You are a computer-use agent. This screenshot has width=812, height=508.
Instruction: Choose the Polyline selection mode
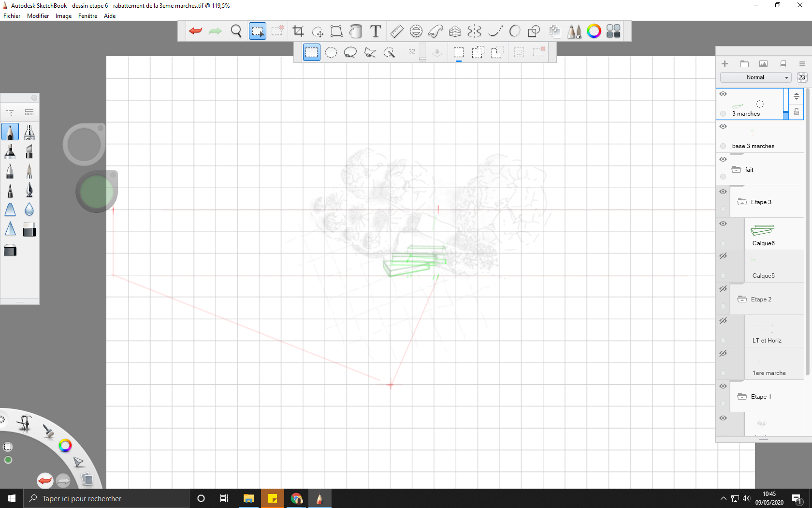(370, 52)
